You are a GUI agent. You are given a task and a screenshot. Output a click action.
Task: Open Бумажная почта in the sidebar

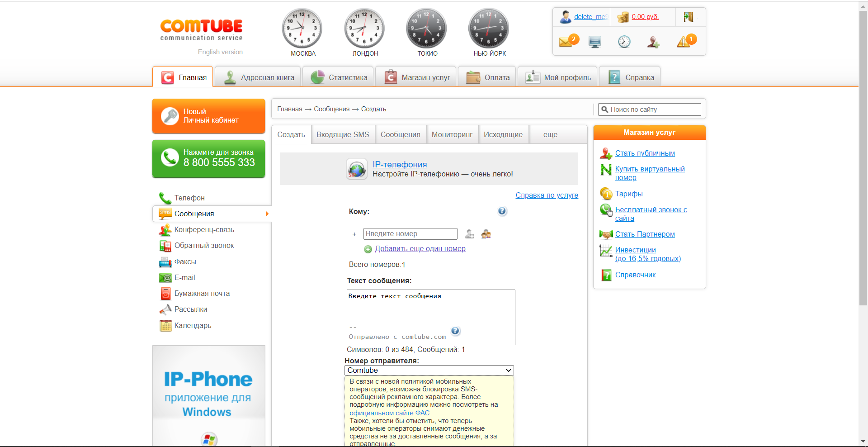pyautogui.click(x=202, y=294)
